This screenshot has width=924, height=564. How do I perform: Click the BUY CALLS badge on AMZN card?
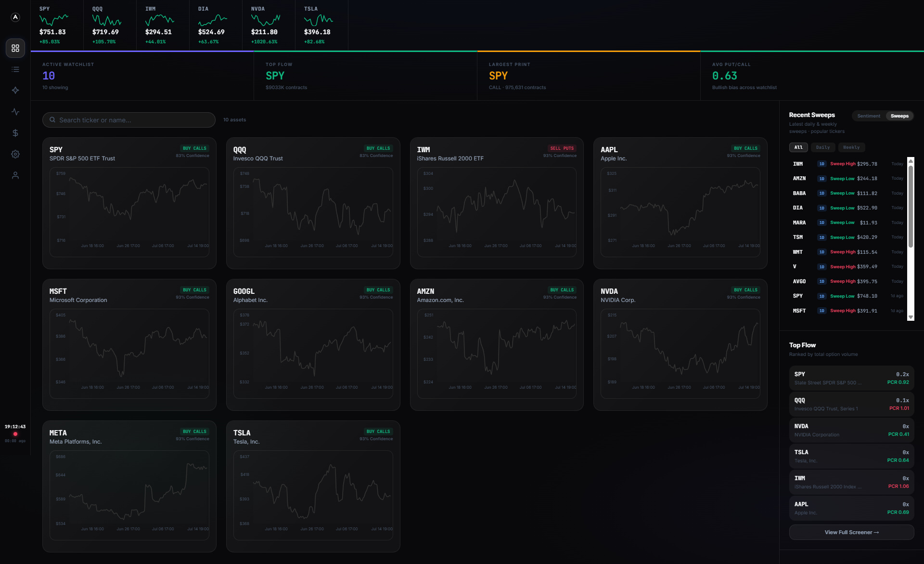[562, 290]
